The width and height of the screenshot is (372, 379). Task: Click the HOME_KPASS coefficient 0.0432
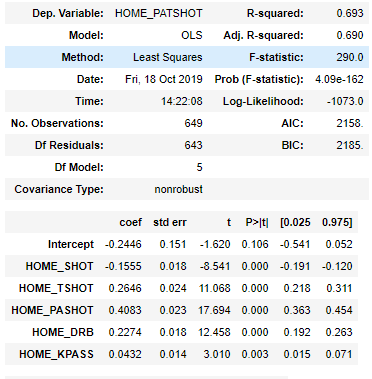[125, 354]
